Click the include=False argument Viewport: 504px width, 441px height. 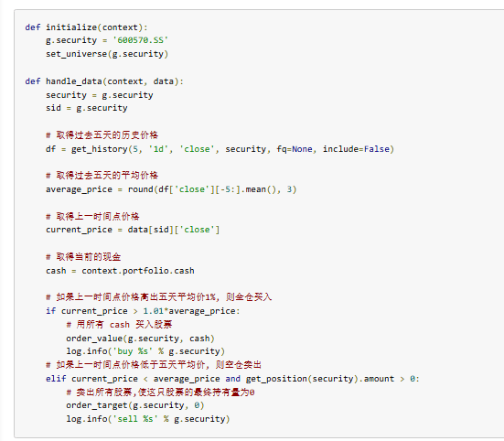[358, 149]
